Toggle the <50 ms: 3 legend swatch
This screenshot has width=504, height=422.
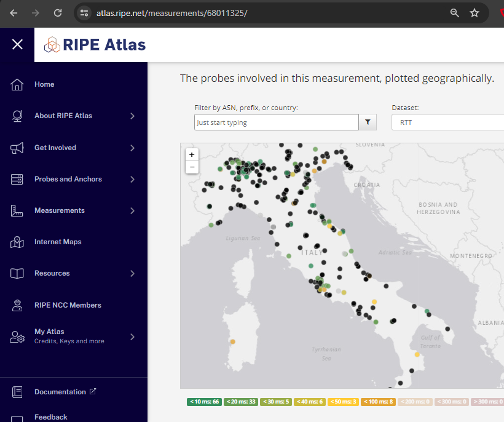tap(344, 402)
